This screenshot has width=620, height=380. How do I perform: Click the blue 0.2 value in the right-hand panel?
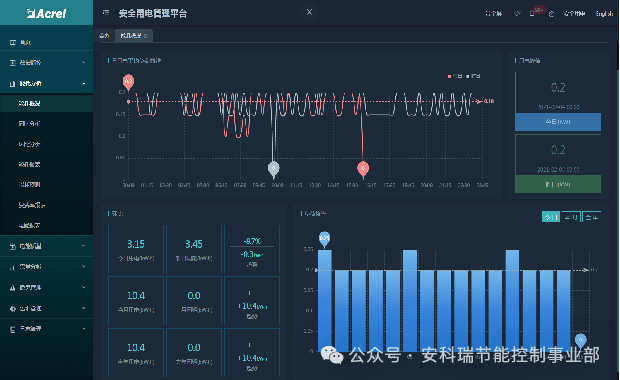pos(558,87)
